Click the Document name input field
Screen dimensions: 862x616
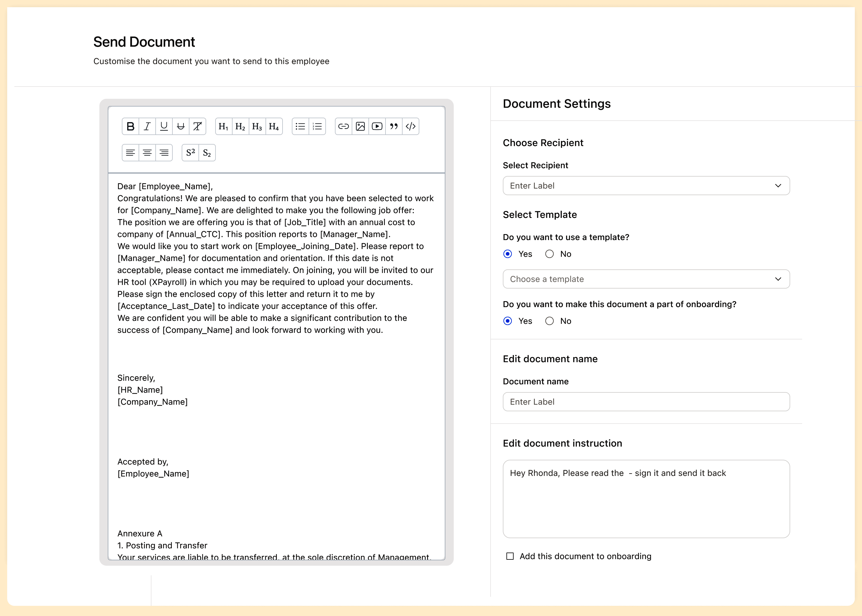pos(646,402)
